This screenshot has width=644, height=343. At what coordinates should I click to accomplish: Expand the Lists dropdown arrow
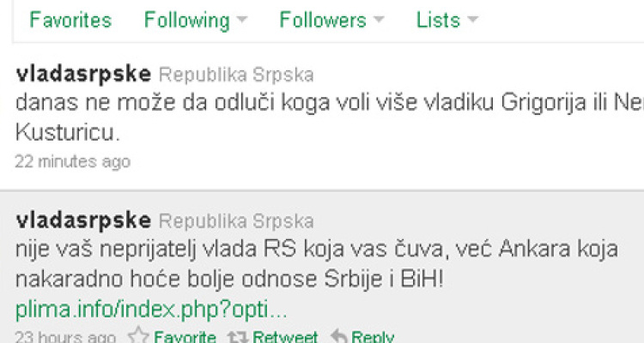(473, 19)
